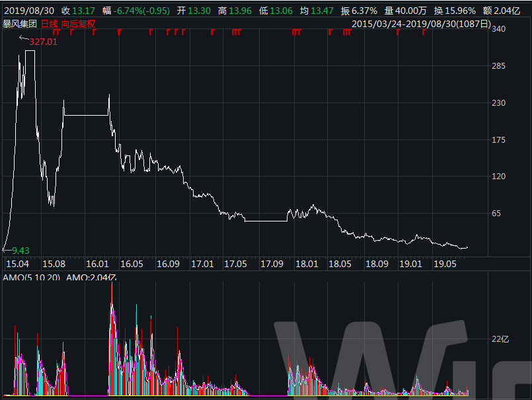Click the 15.04 time axis label

coord(17,264)
